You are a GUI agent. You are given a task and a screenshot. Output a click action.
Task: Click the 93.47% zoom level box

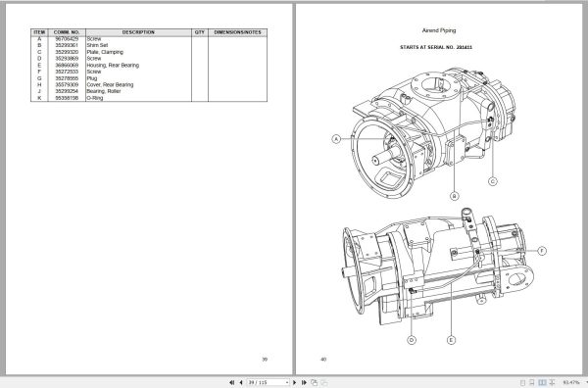click(x=571, y=383)
